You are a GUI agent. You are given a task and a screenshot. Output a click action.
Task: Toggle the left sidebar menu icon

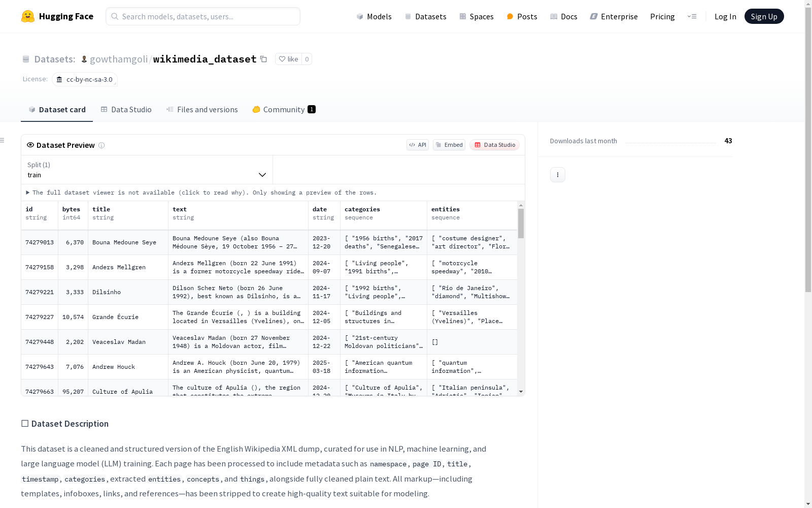3,140
